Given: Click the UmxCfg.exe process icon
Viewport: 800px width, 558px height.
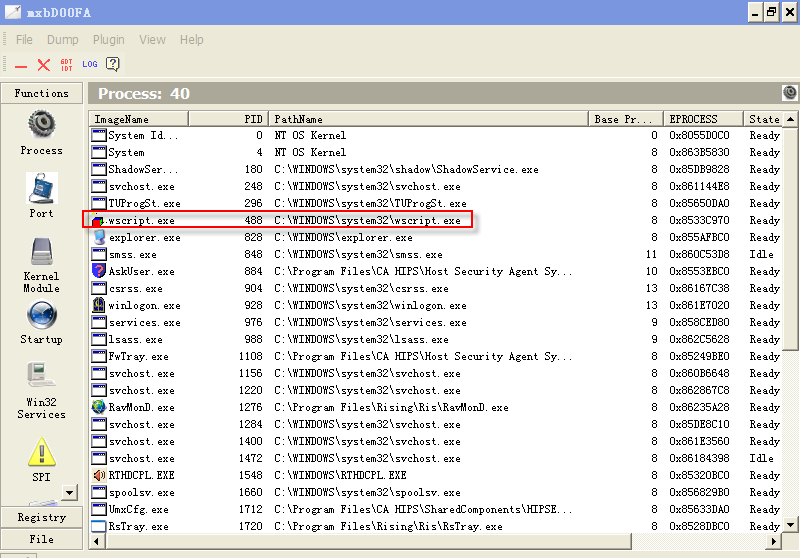Looking at the screenshot, I should click(x=98, y=509).
